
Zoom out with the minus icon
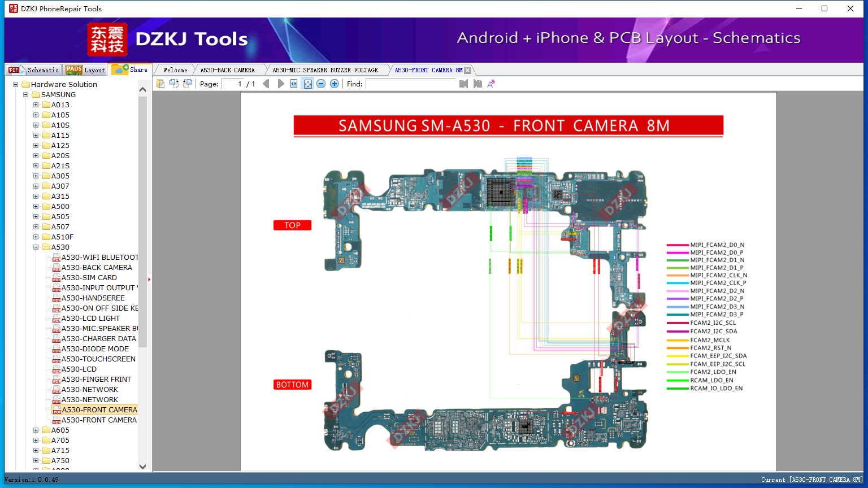point(321,84)
